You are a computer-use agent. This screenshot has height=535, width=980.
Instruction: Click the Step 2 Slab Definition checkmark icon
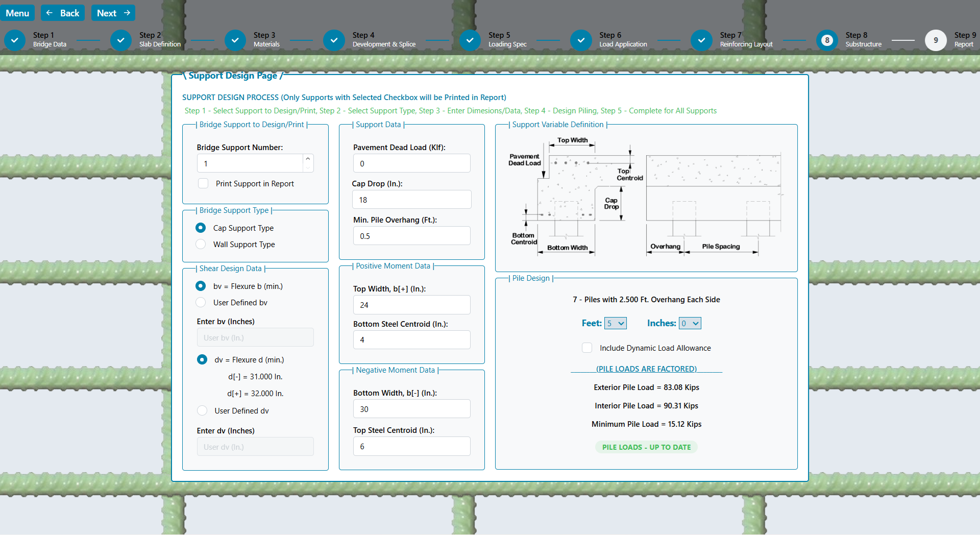pyautogui.click(x=121, y=40)
